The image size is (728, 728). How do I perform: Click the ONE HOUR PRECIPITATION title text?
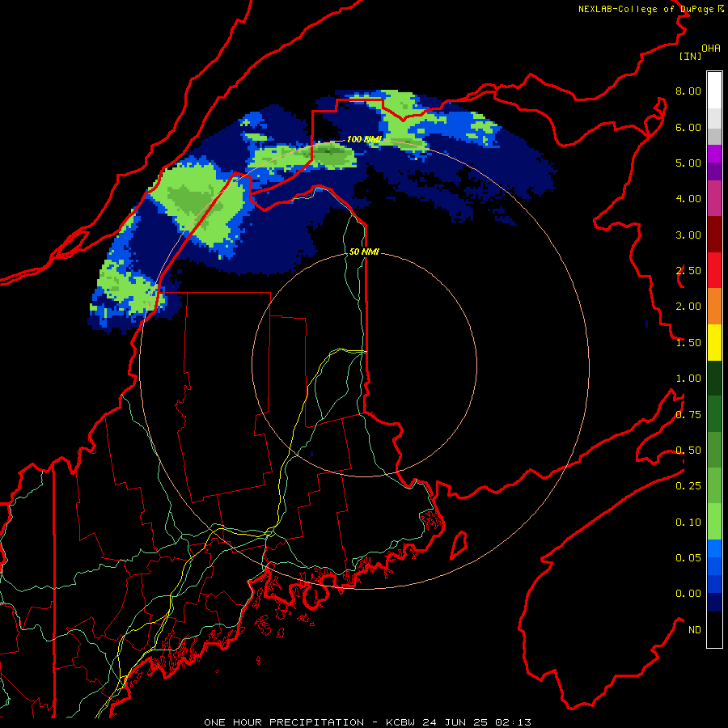[284, 722]
